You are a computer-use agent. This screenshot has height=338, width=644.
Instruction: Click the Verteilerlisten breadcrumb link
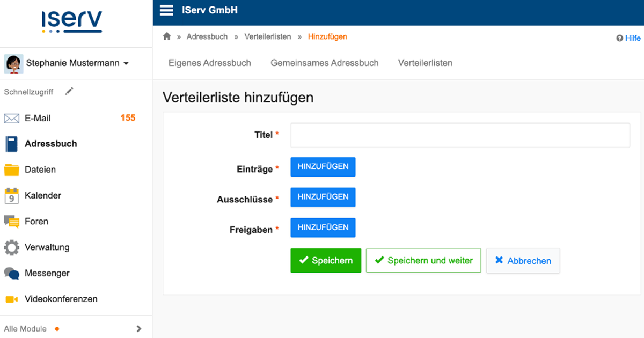pos(268,36)
